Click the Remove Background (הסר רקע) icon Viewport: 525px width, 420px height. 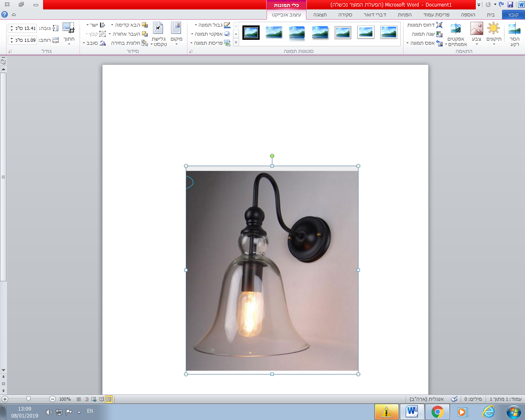point(514,29)
